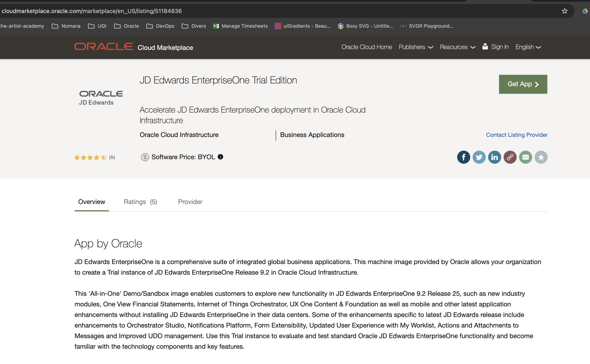Click the browser URL address field
The height and width of the screenshot is (364, 590).
point(91,11)
